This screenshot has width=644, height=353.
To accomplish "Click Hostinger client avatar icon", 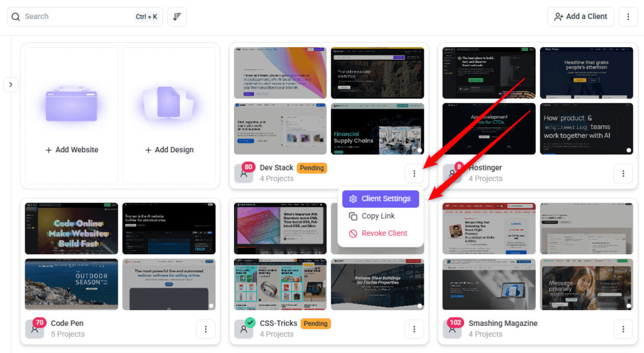I will pyautogui.click(x=453, y=173).
